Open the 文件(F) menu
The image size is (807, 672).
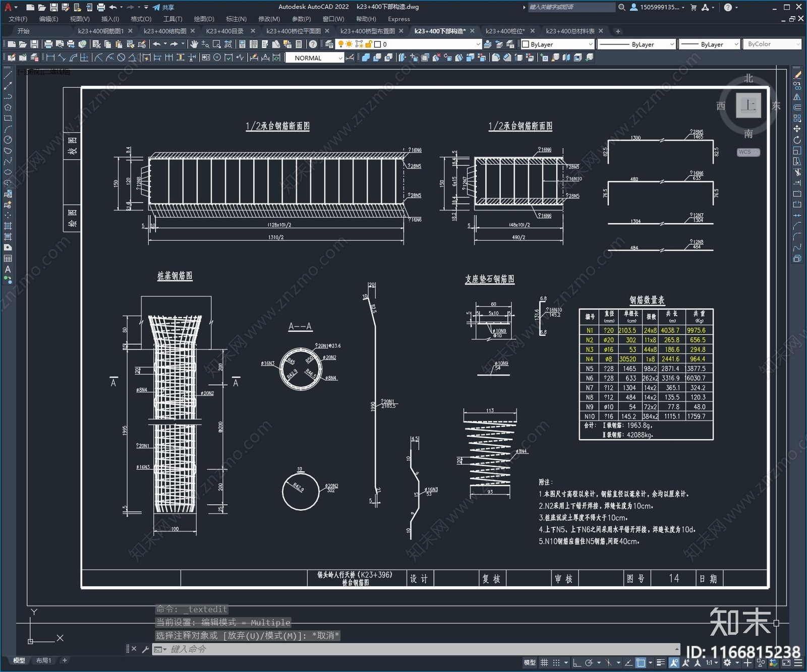pos(18,19)
